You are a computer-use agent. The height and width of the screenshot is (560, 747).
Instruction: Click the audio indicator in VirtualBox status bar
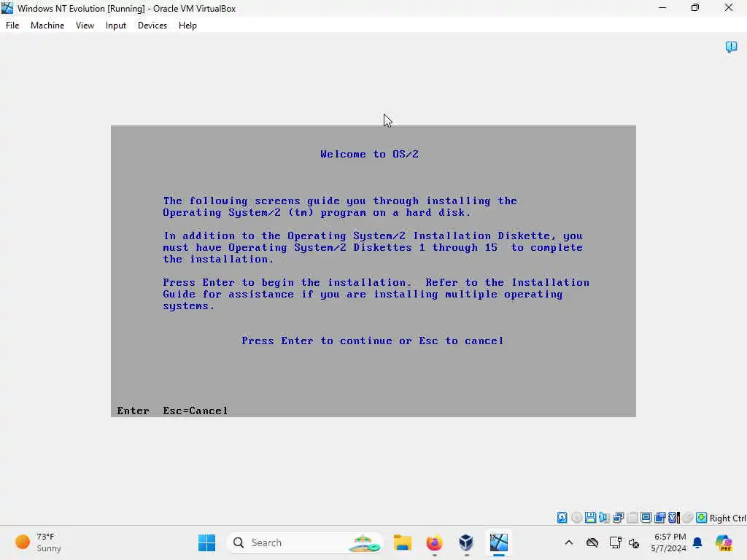click(604, 518)
